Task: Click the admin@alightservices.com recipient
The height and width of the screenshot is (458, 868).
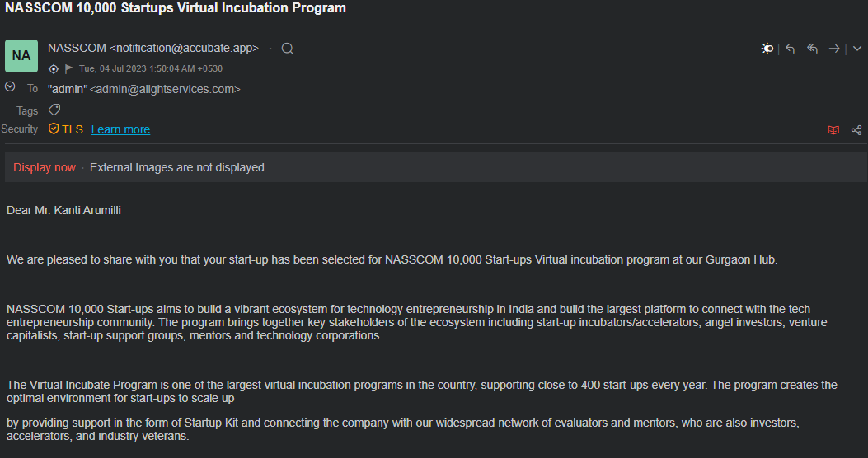Action: coord(165,89)
